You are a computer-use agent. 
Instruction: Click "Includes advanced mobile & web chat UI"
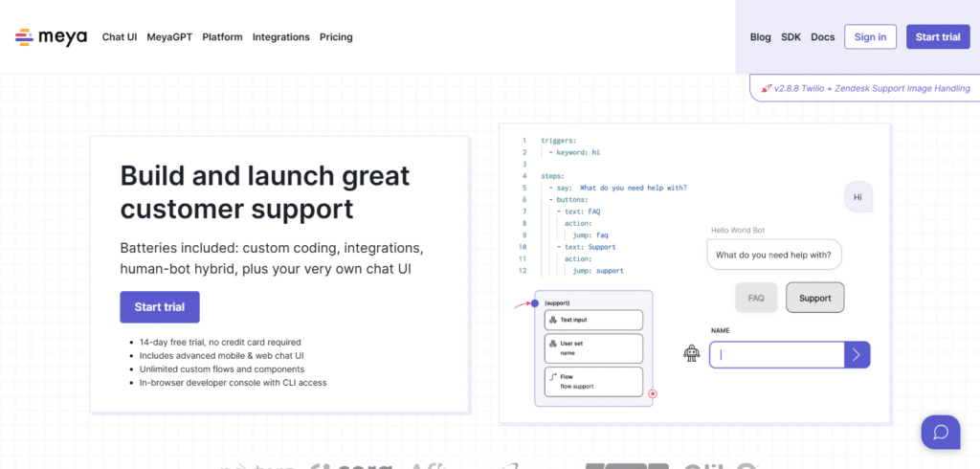click(x=224, y=355)
